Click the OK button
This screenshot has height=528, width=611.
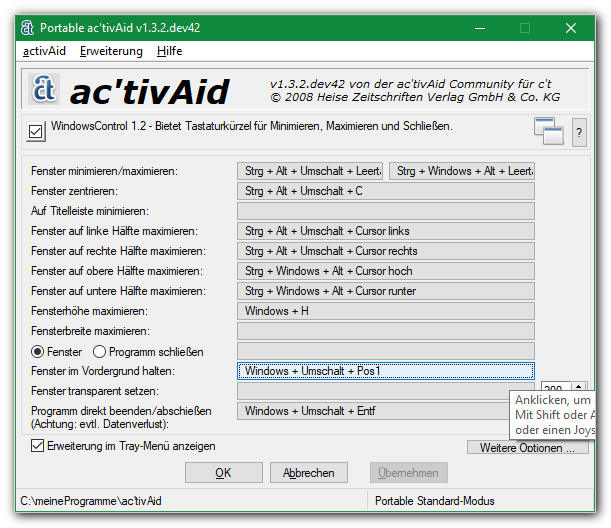(x=224, y=473)
